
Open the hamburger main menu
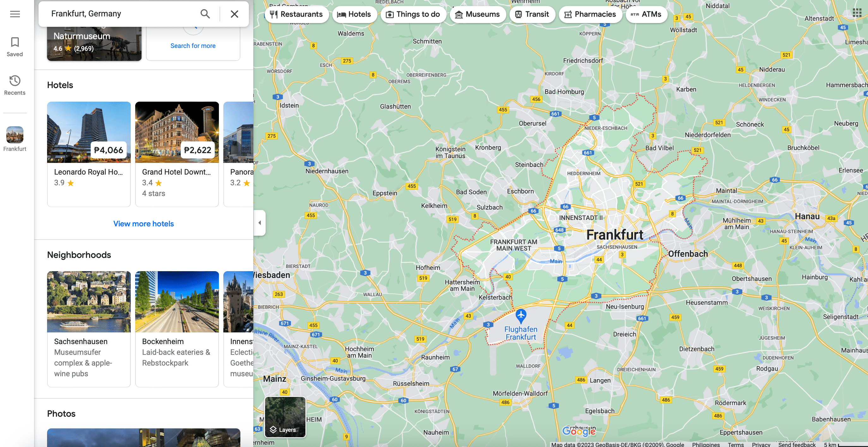pyautogui.click(x=15, y=14)
